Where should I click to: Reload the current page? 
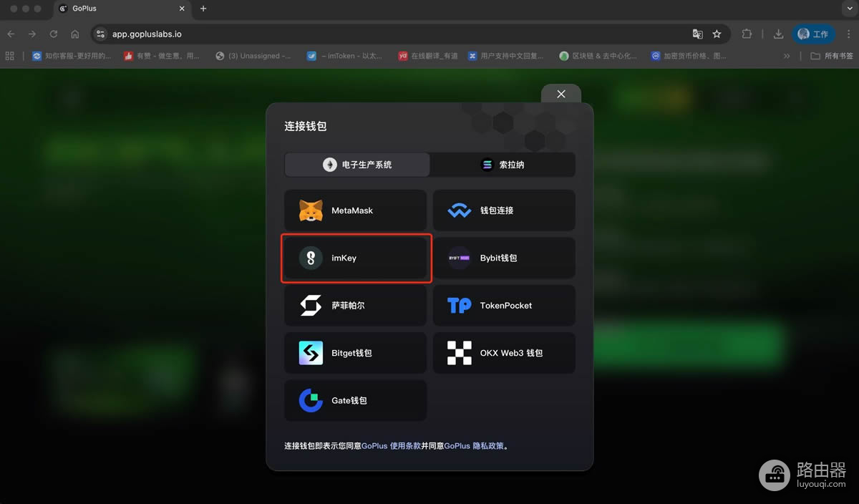pos(54,34)
